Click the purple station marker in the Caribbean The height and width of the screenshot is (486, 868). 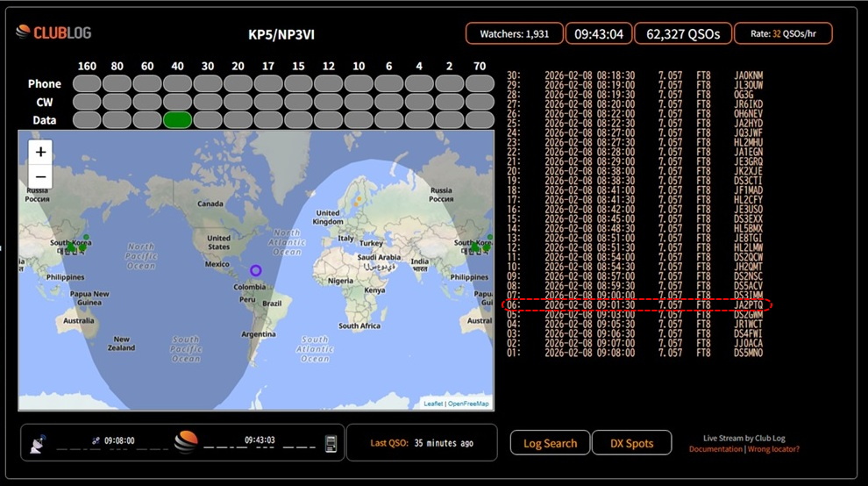click(256, 270)
